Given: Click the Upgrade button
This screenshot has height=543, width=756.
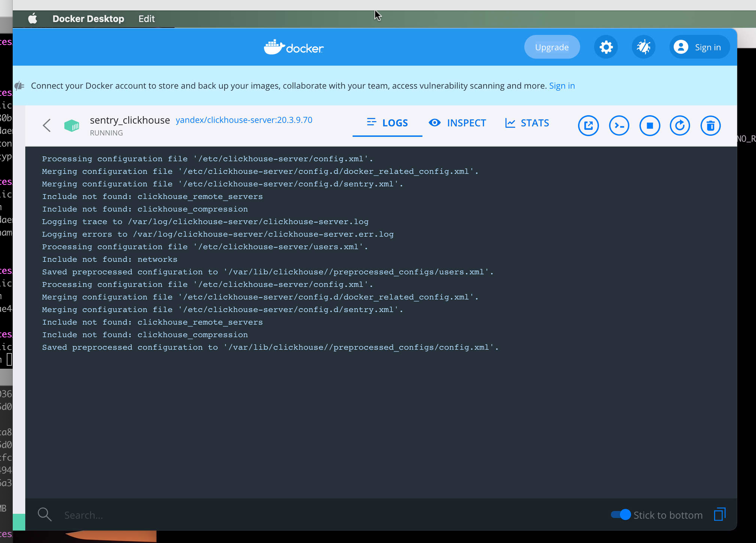Looking at the screenshot, I should pos(551,47).
